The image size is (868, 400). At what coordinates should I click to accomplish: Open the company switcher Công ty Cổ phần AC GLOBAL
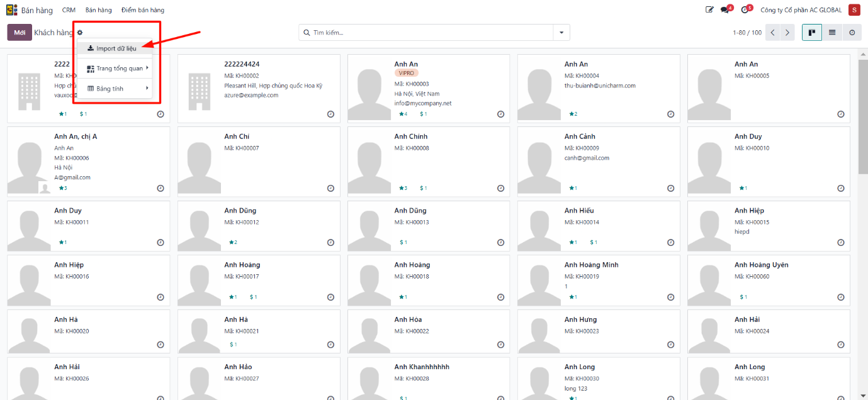[x=801, y=10]
